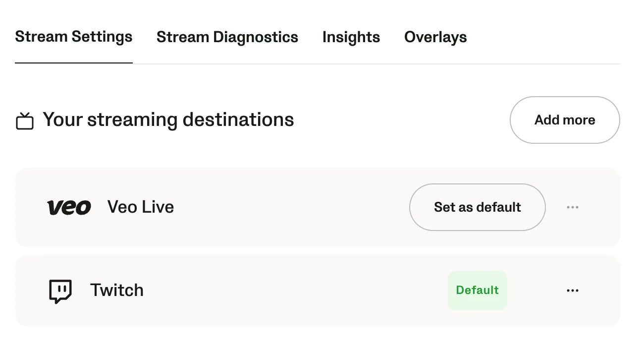
Task: Open the Stream Diagnostics tab
Action: (227, 37)
